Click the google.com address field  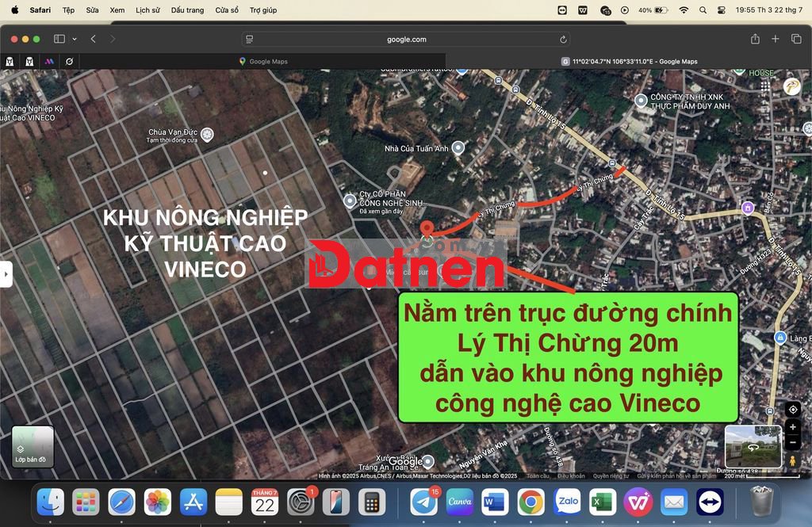coord(406,39)
